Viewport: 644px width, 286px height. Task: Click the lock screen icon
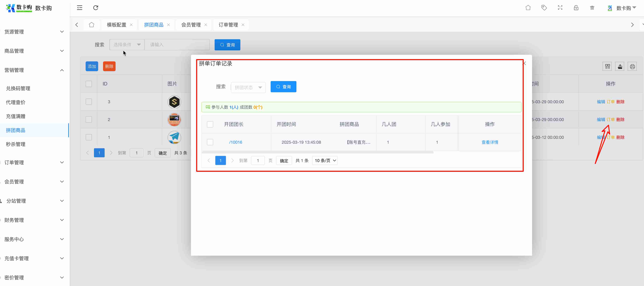click(x=576, y=8)
